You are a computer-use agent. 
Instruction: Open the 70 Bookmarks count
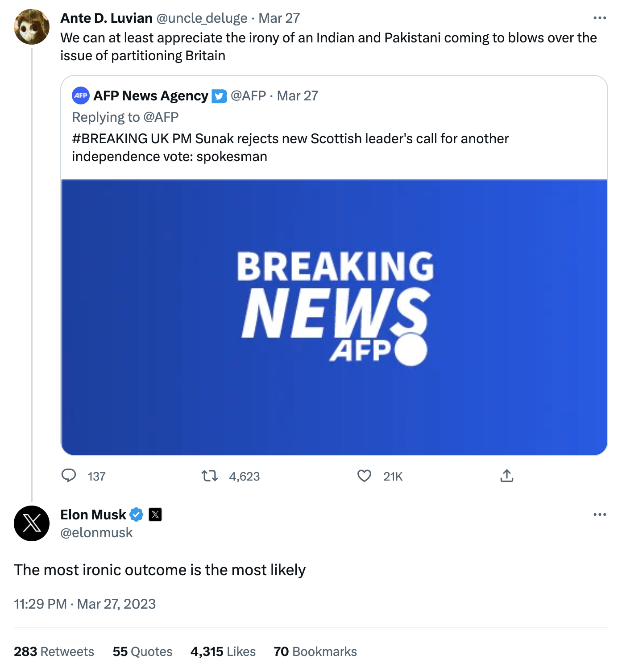point(315,651)
